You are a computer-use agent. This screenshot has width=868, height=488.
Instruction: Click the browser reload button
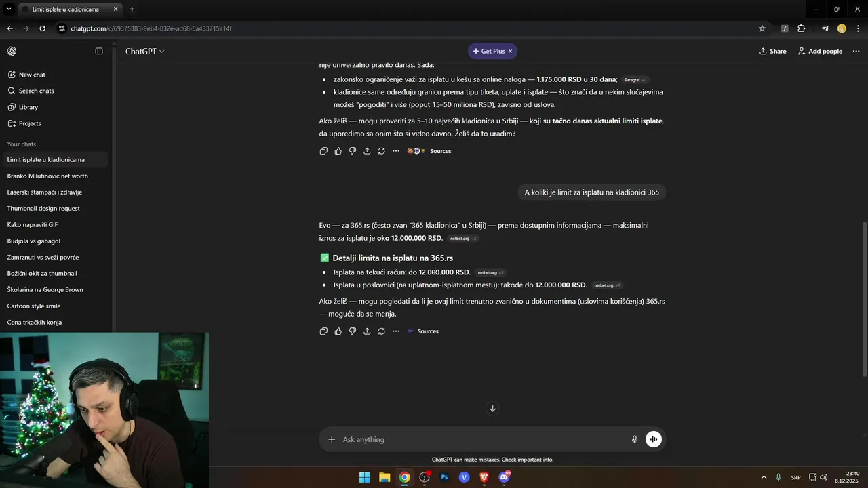pos(42,28)
